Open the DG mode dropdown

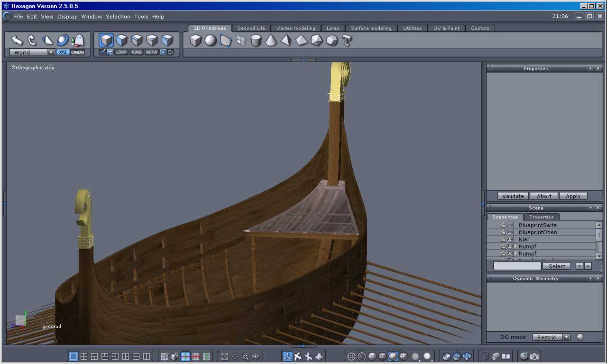point(552,337)
